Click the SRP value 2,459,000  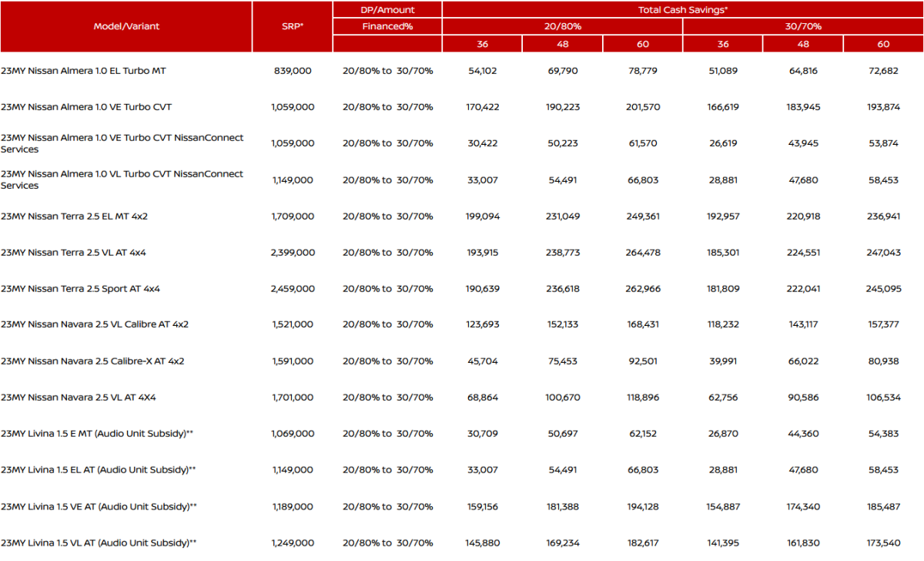pos(293,289)
